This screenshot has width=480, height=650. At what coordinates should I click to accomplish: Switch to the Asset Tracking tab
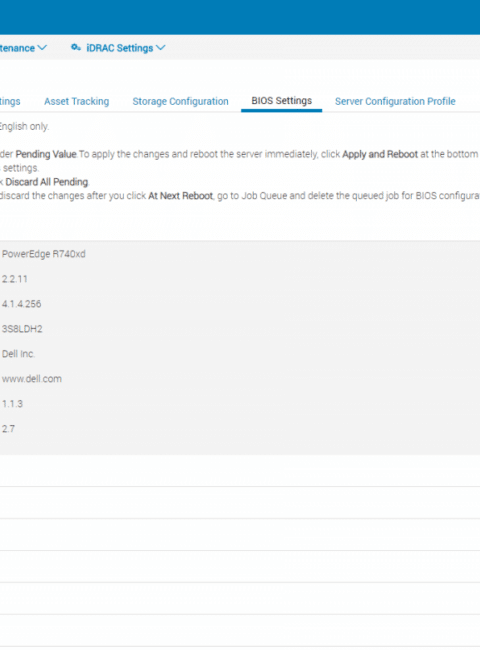pos(77,101)
